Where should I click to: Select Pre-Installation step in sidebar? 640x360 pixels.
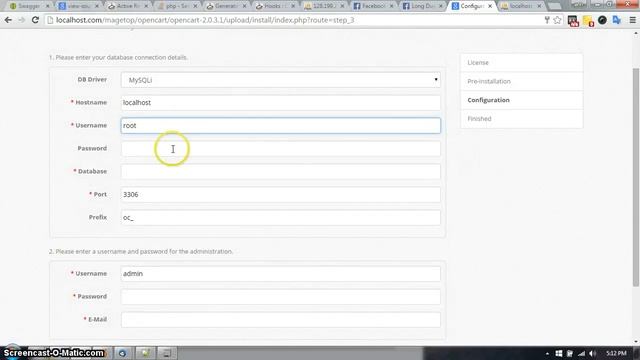coord(522,81)
